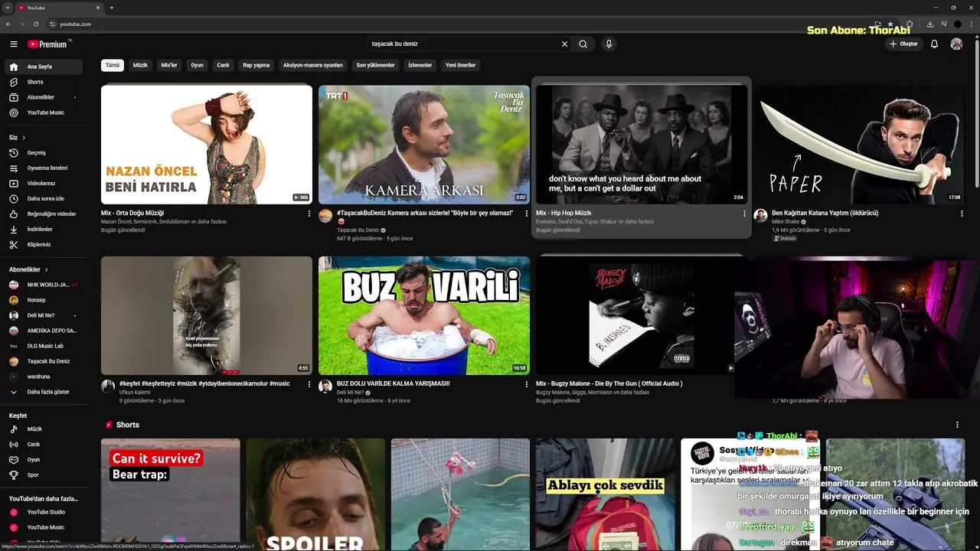Select the Son yüklenenler chip
This screenshot has width=980, height=551.
point(375,65)
